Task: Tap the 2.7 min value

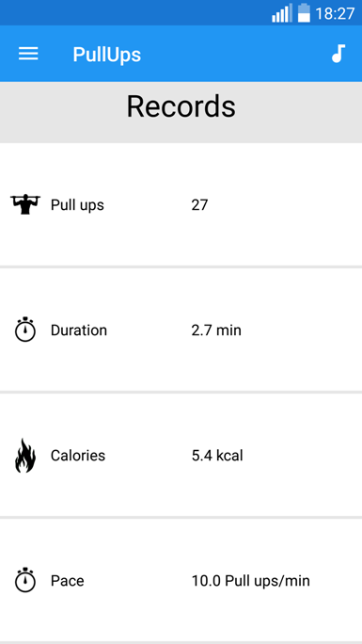Action: [x=216, y=330]
